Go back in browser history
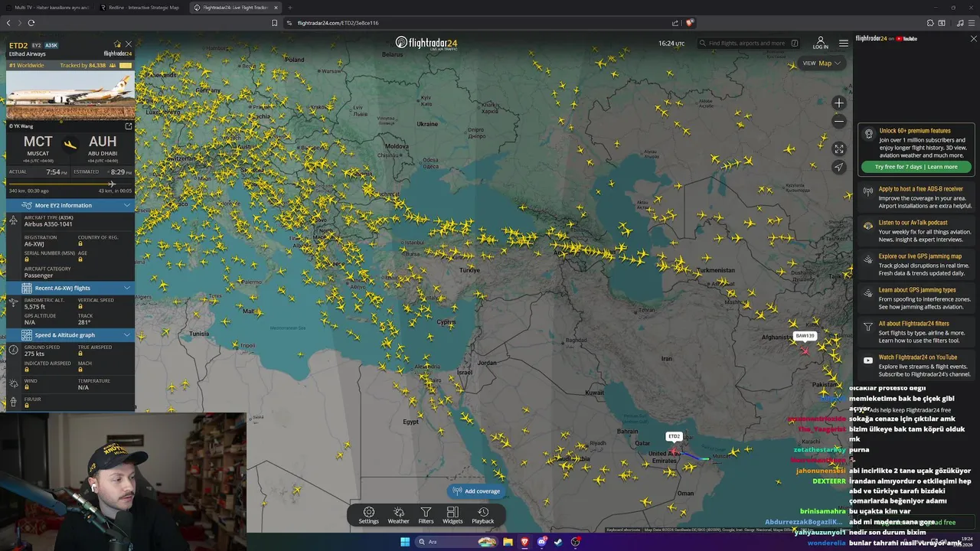This screenshot has width=980, height=551. [x=8, y=23]
